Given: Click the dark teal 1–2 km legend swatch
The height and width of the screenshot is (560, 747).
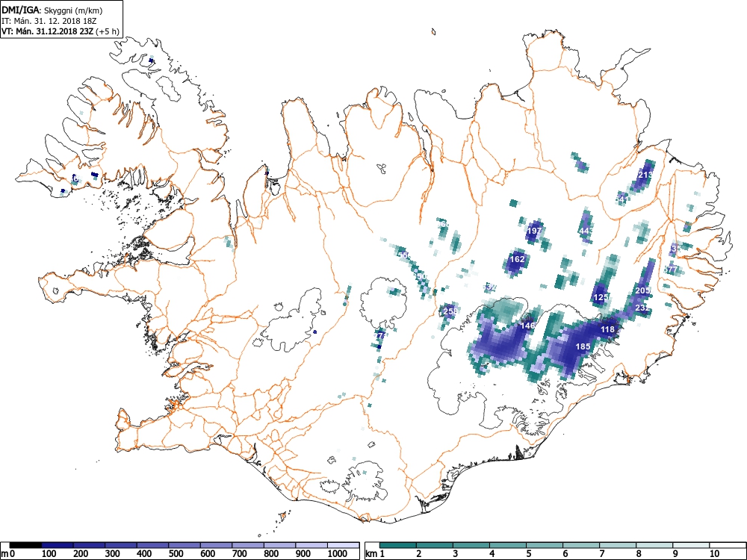Looking at the screenshot, I should [398, 545].
